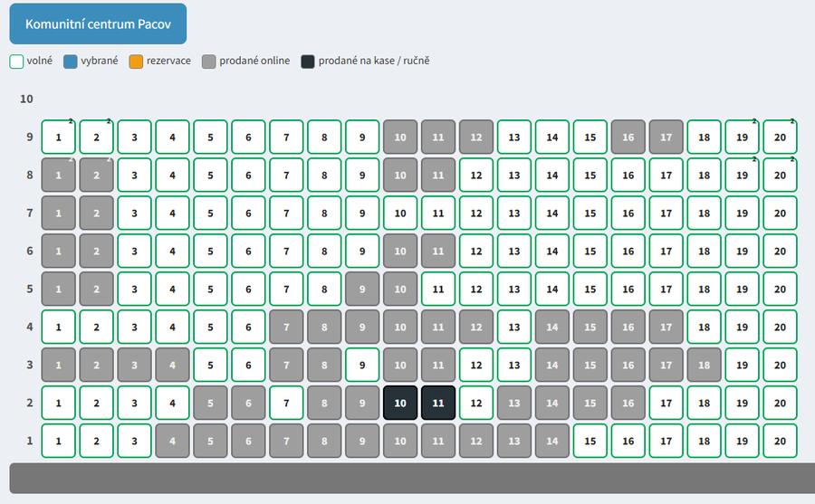Image resolution: width=815 pixels, height=504 pixels.
Task: Pick seat 9 in row 3
Action: click(x=362, y=365)
